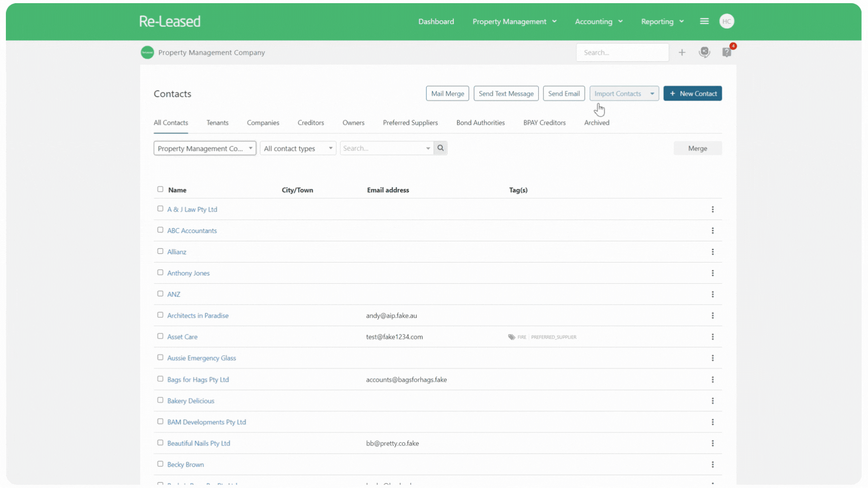Check the Architects in Paradise checkbox
The width and height of the screenshot is (868, 488).
pos(160,315)
